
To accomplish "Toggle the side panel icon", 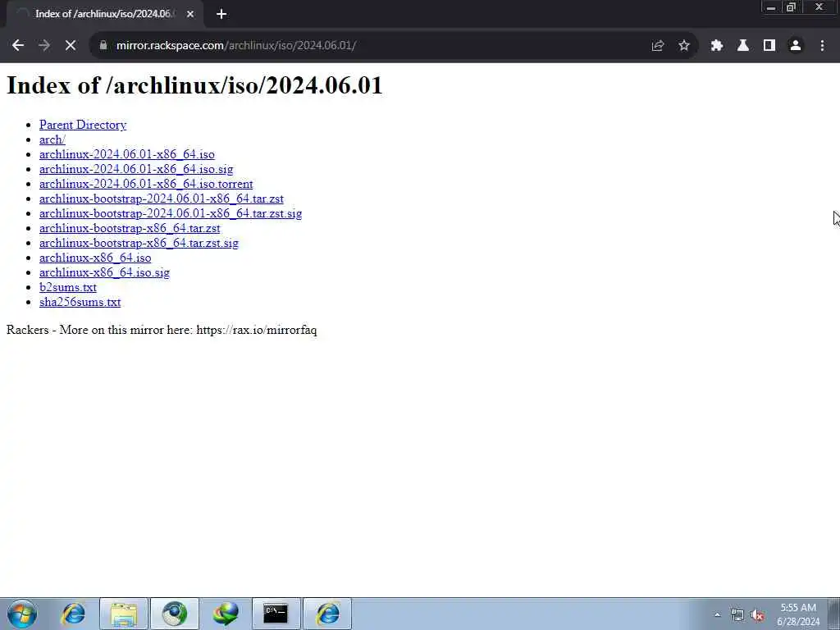I will [769, 46].
